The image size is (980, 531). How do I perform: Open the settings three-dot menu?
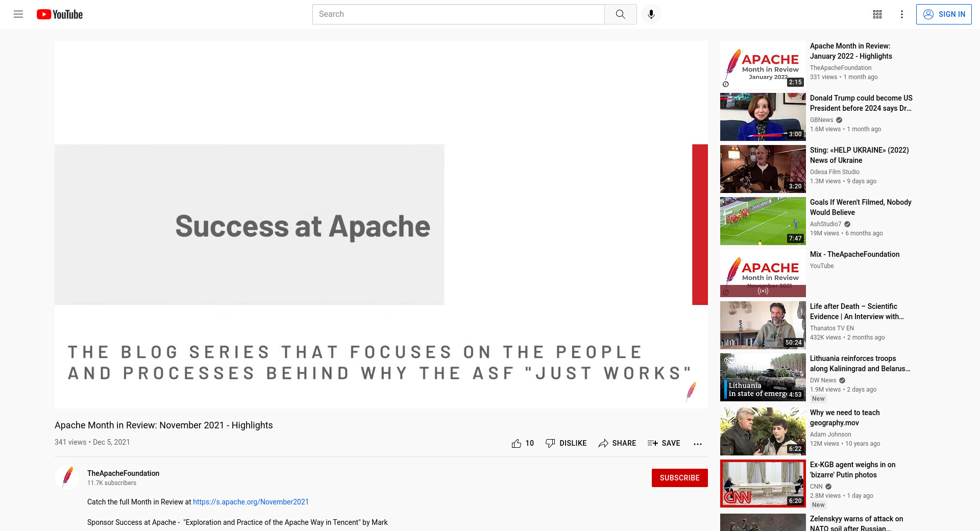(902, 14)
